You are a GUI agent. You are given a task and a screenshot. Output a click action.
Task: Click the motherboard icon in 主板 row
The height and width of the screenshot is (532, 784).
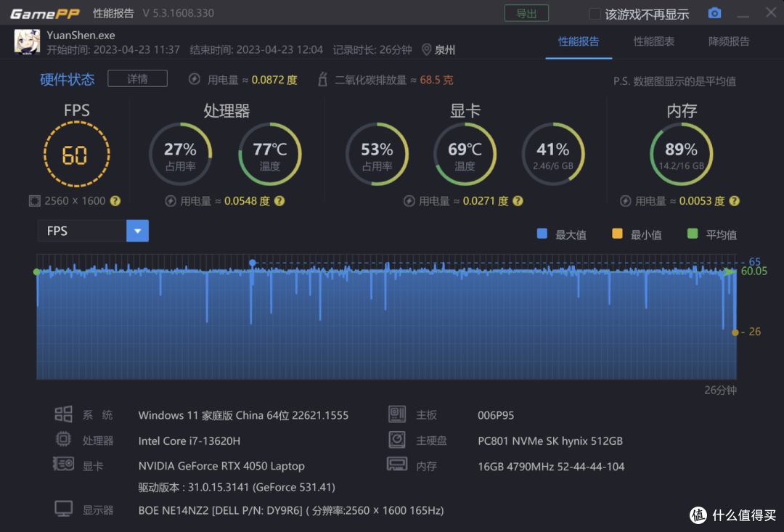[x=397, y=414]
